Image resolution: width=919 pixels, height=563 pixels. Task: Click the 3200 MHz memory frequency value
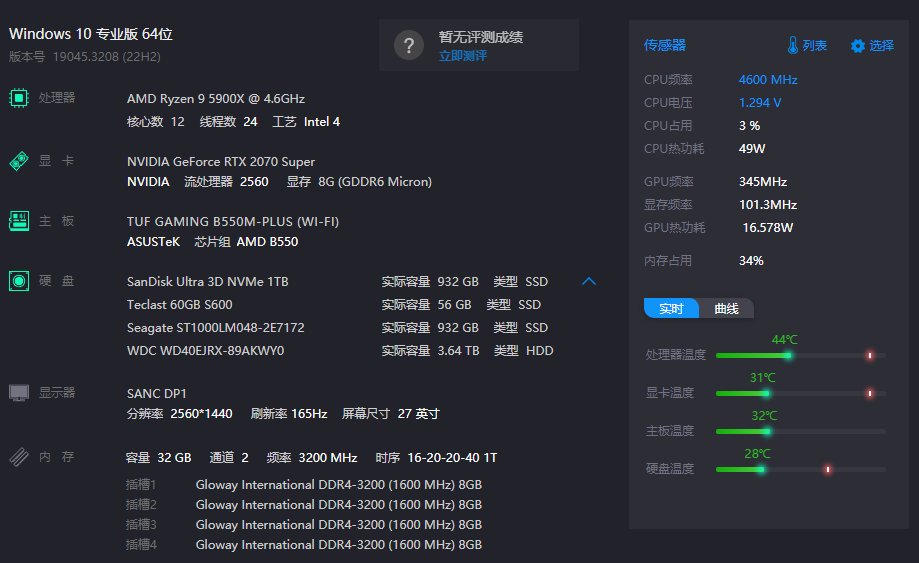[328, 458]
